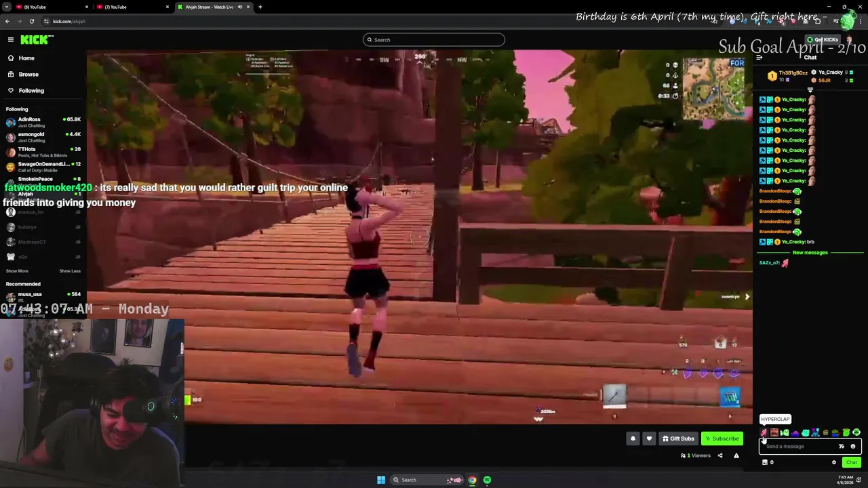Open SavageOnDemandLi channel in sidebar
The height and width of the screenshot is (488, 868).
coord(43,167)
